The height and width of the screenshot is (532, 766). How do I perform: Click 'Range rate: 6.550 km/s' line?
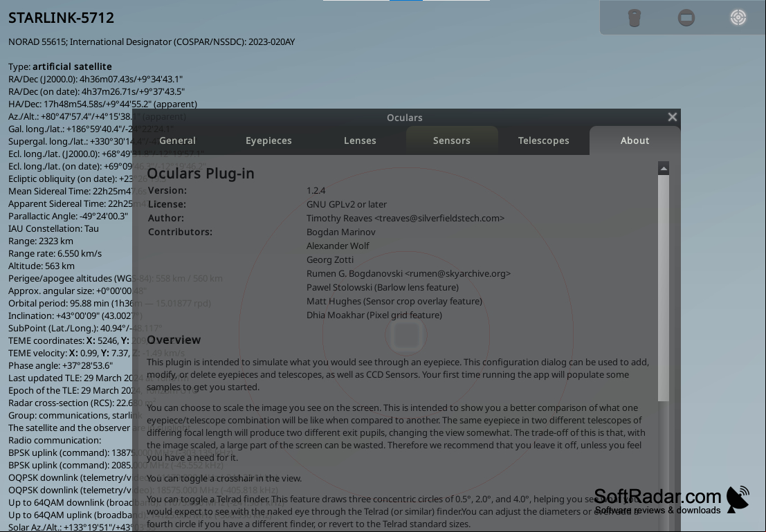tap(55, 253)
